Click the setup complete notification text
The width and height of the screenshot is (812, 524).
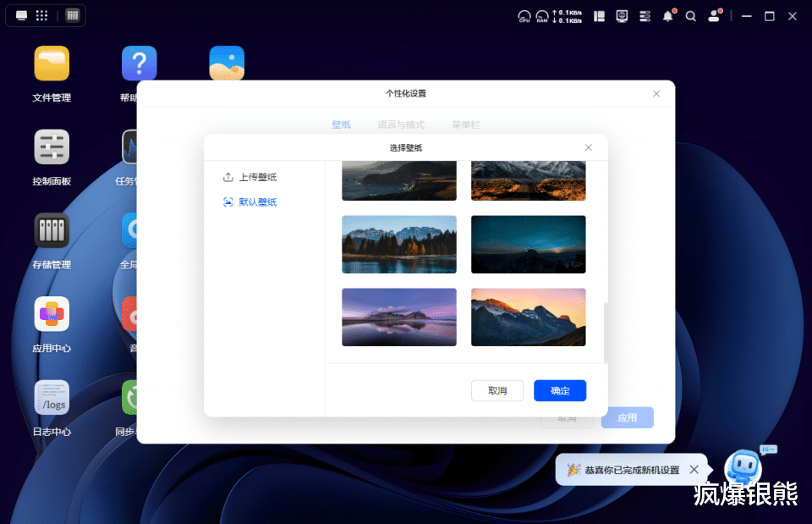(632, 470)
